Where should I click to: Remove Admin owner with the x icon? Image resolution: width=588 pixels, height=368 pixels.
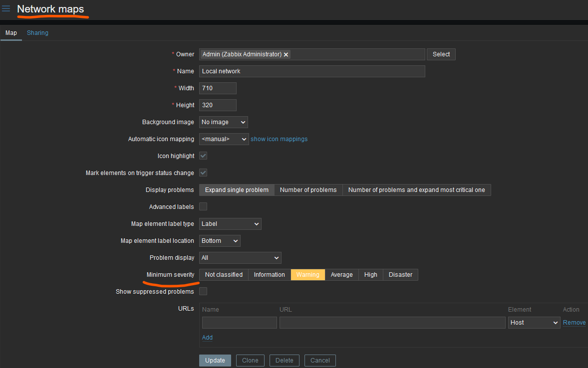pyautogui.click(x=286, y=55)
